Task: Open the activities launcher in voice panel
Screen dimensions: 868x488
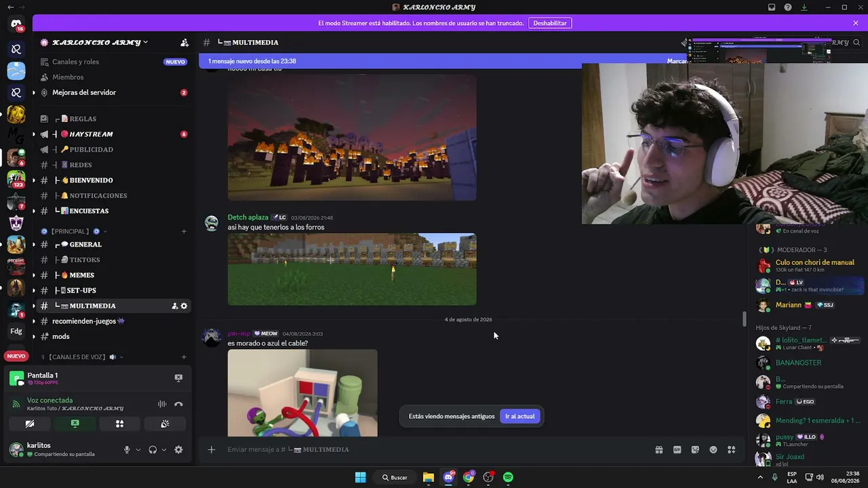Action: (119, 424)
